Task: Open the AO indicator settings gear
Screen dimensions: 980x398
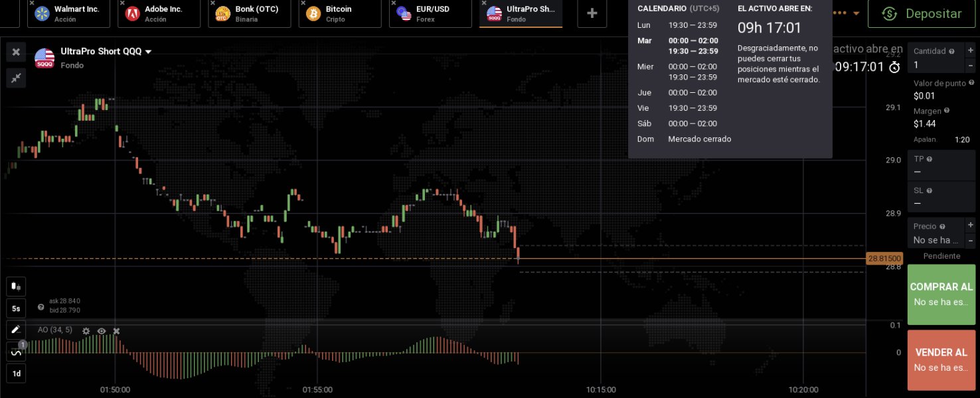Action: coord(86,330)
